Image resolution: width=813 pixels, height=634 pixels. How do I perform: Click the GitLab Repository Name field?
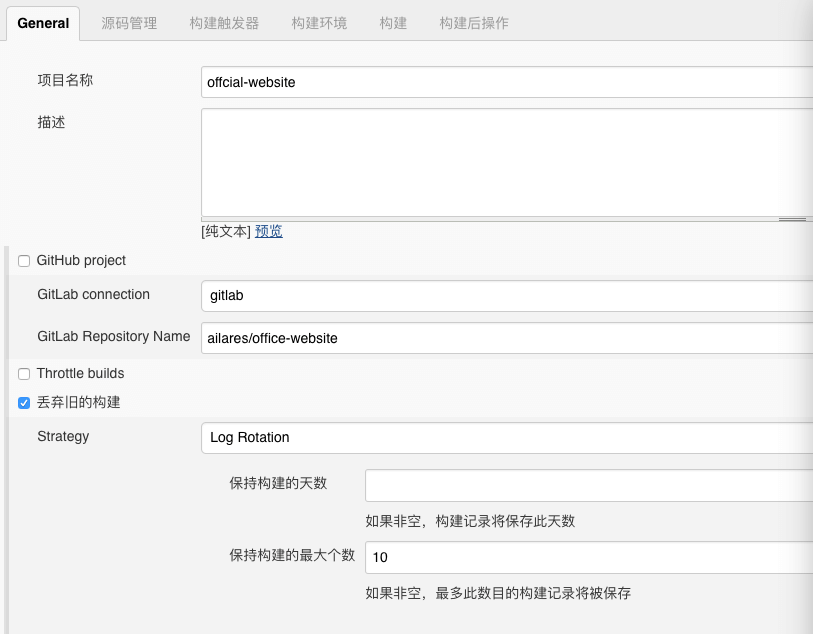[x=500, y=338]
